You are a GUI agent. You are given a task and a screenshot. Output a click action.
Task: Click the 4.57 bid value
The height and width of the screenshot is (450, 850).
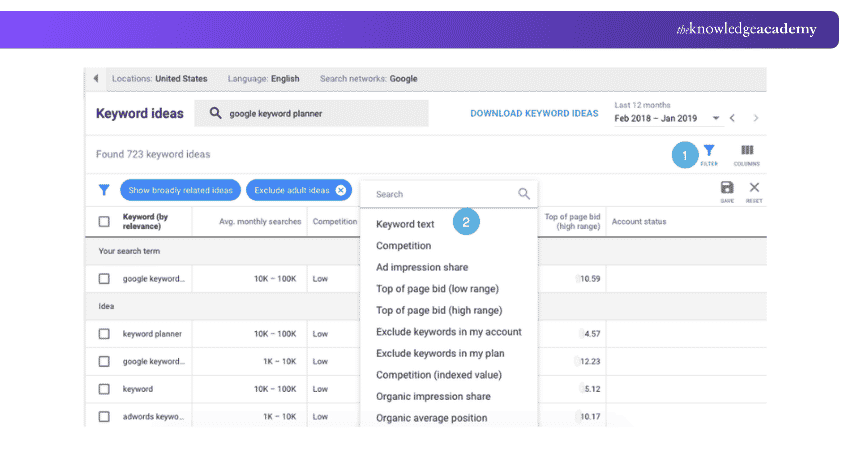click(x=591, y=334)
